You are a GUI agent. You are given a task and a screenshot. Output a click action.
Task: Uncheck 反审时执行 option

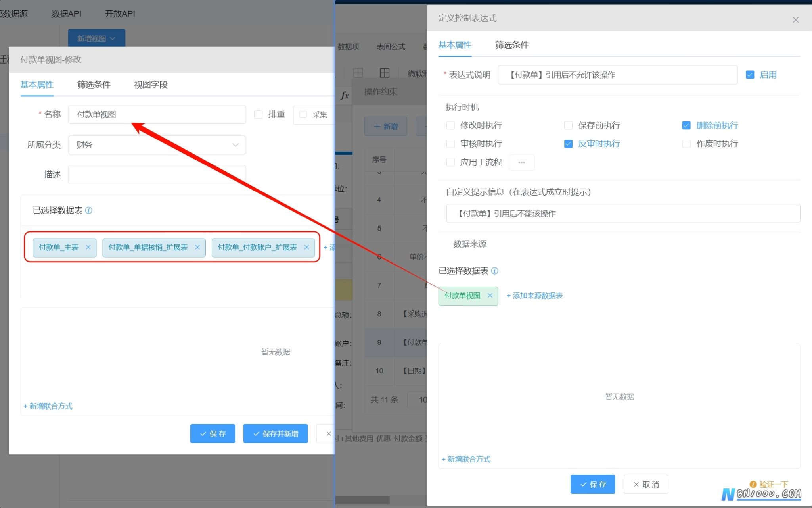(x=568, y=144)
